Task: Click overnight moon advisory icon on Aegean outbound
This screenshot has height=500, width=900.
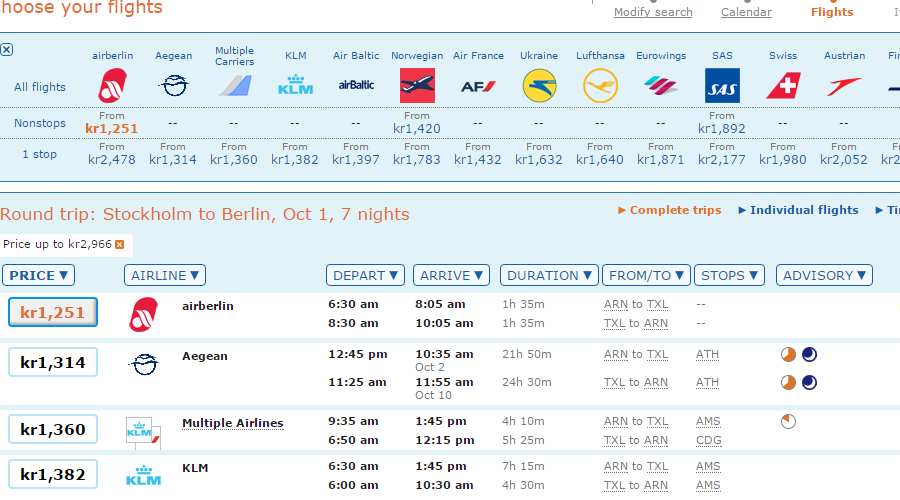Action: click(x=809, y=354)
